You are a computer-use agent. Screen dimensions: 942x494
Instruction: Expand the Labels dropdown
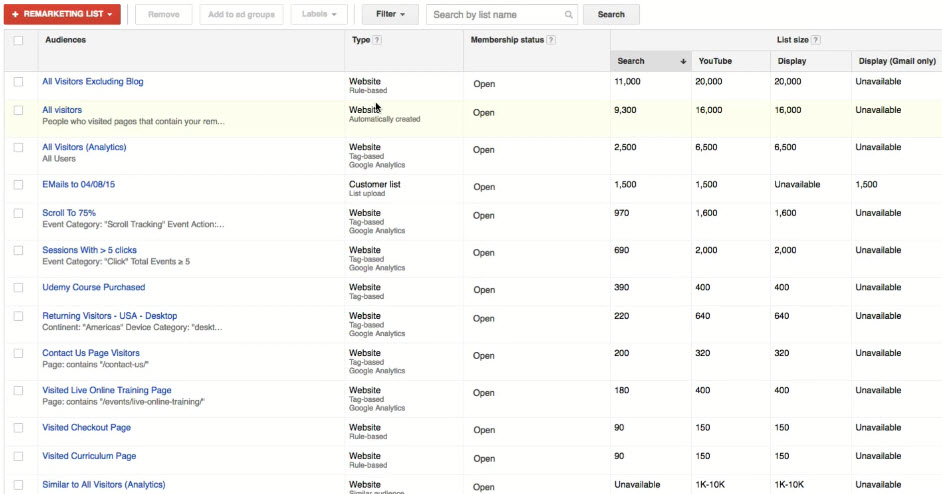320,15
